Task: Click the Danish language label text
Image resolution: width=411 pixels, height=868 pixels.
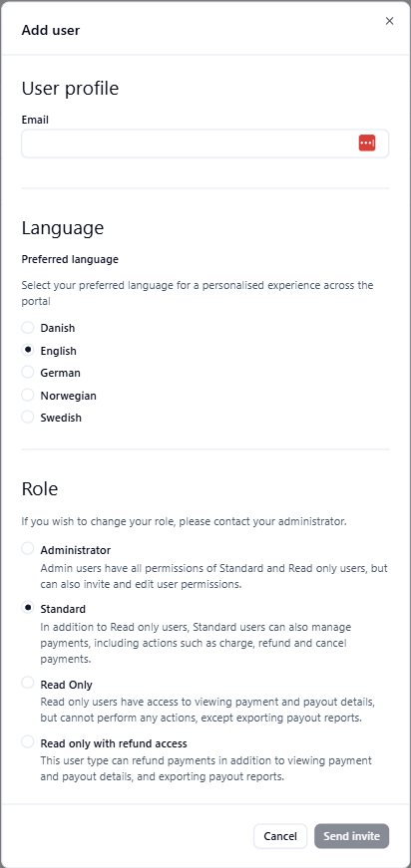Action: click(58, 328)
